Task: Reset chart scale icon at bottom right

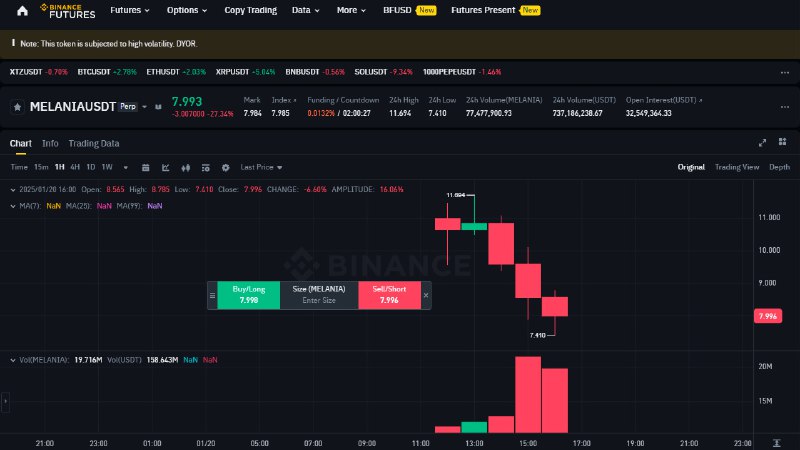Action: [777, 443]
